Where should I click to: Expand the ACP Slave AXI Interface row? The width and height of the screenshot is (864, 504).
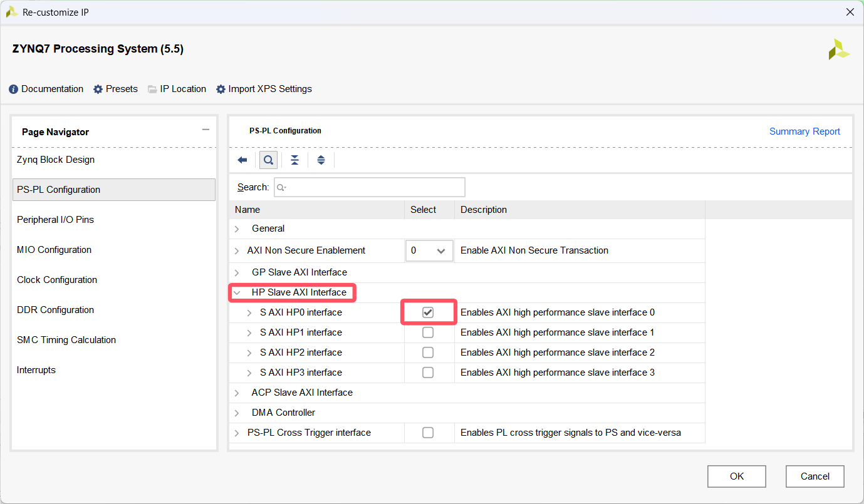237,393
